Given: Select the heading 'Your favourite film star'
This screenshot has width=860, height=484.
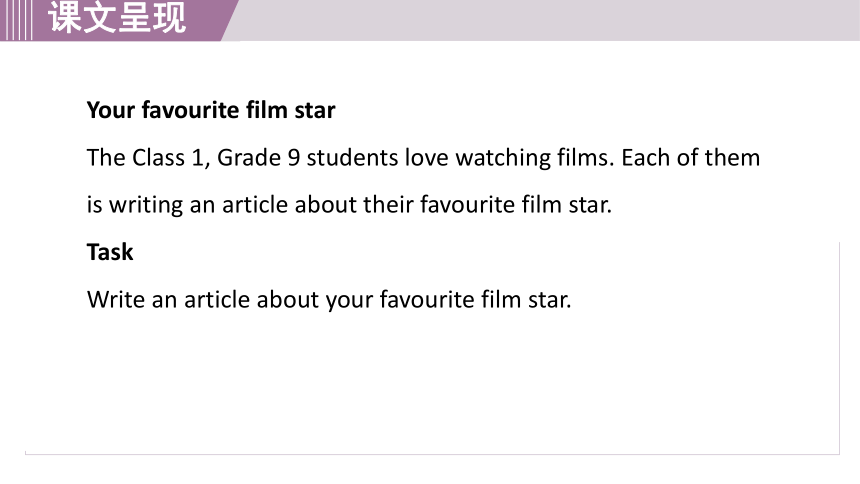Looking at the screenshot, I should pos(211,110).
